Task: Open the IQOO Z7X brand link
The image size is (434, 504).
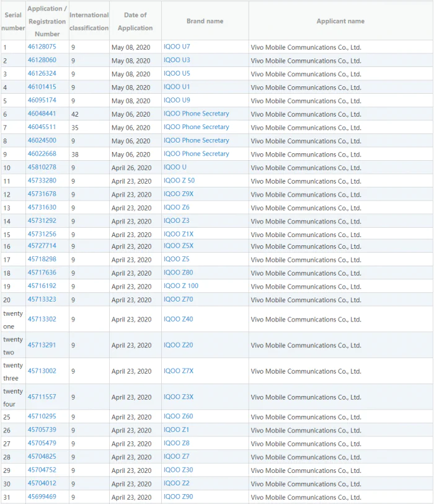Action: click(x=179, y=371)
